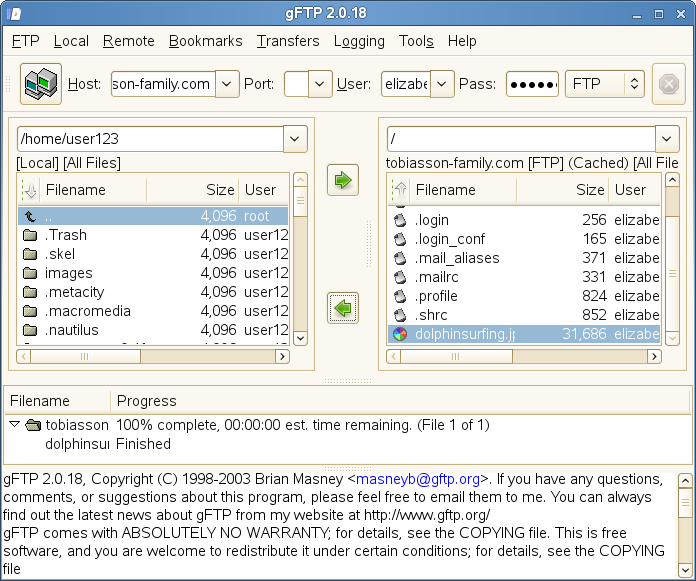The image size is (696, 581).
Task: Click the .login_conf file icon
Action: [400, 239]
